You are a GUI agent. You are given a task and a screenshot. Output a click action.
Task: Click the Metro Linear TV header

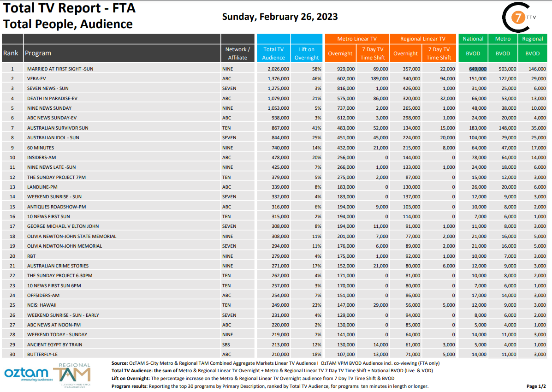coord(356,39)
